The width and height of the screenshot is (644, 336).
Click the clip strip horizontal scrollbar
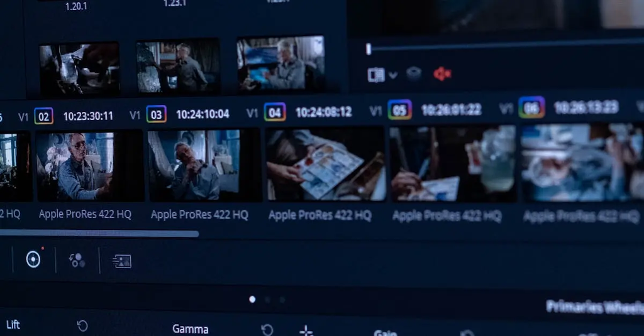point(99,234)
